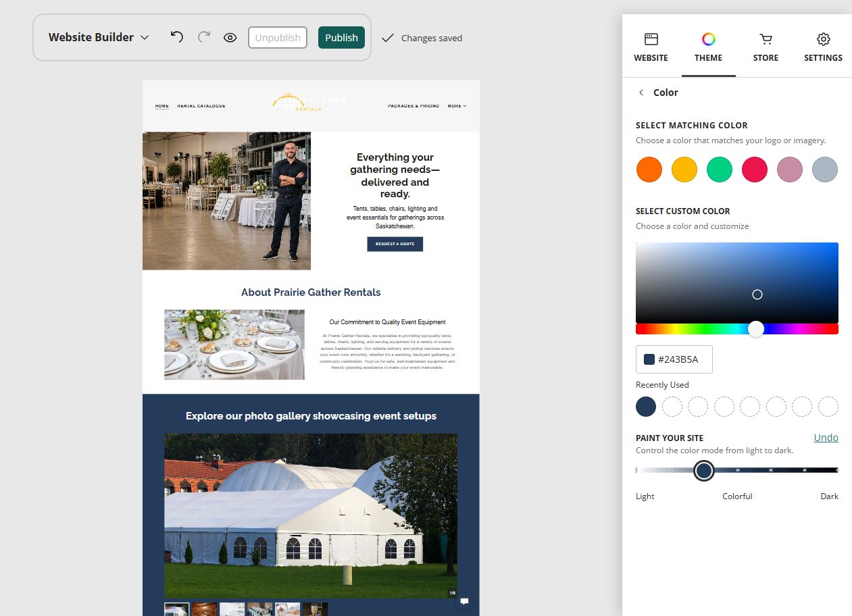Click the redo arrow icon
The image size is (852, 616).
point(203,36)
